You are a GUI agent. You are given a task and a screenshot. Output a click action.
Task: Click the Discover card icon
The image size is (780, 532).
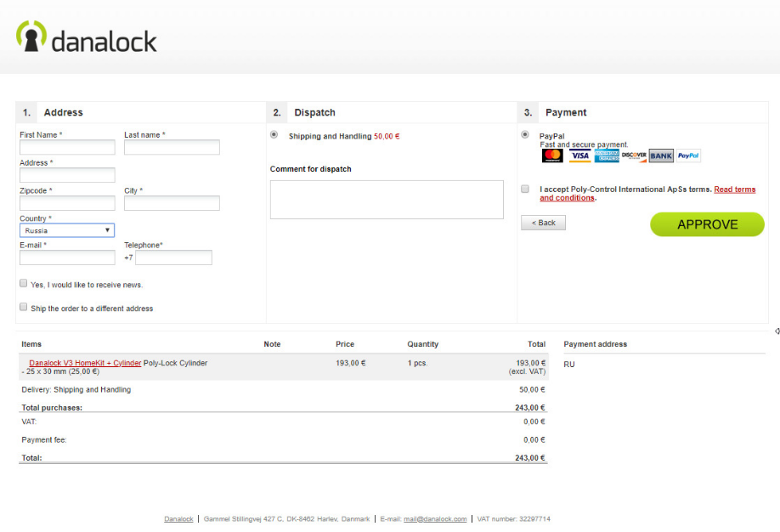(x=634, y=156)
